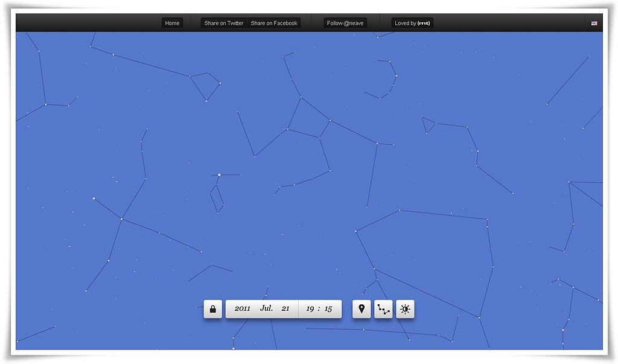618x364 pixels.
Task: Click the US flag language icon
Action: pyautogui.click(x=594, y=24)
